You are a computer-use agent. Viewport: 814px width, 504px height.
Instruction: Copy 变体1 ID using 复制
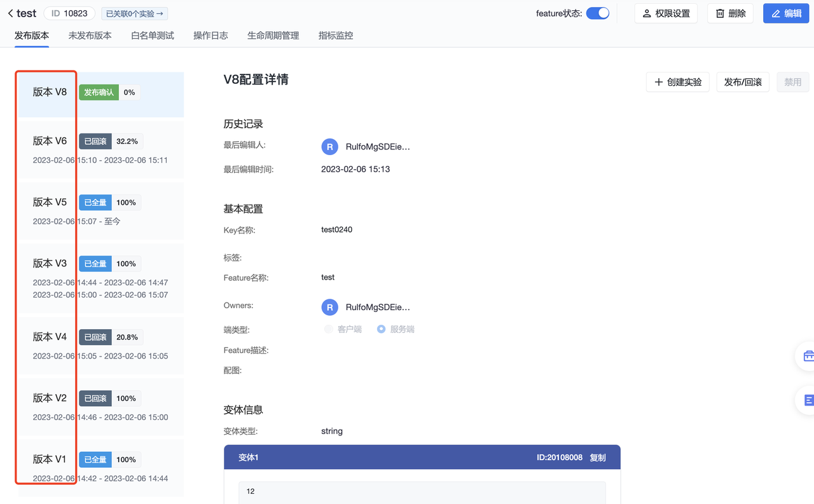pyautogui.click(x=598, y=458)
